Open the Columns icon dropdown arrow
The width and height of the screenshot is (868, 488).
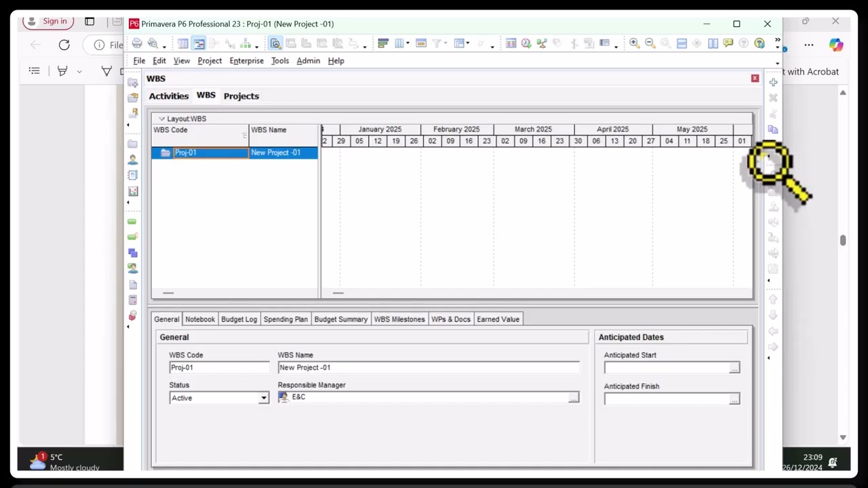408,43
